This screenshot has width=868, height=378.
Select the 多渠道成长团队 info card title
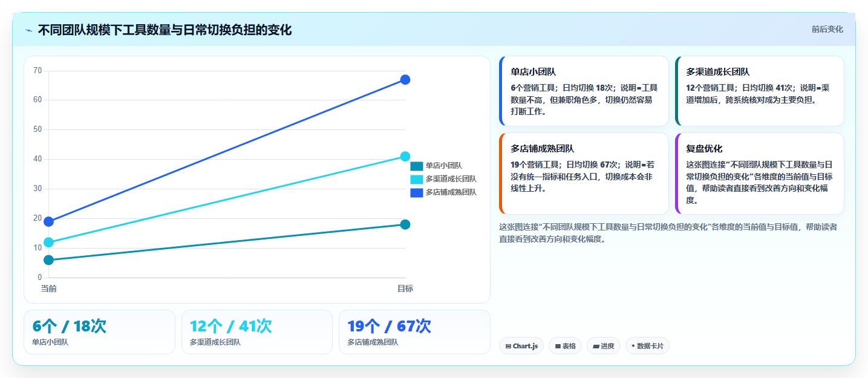[717, 72]
